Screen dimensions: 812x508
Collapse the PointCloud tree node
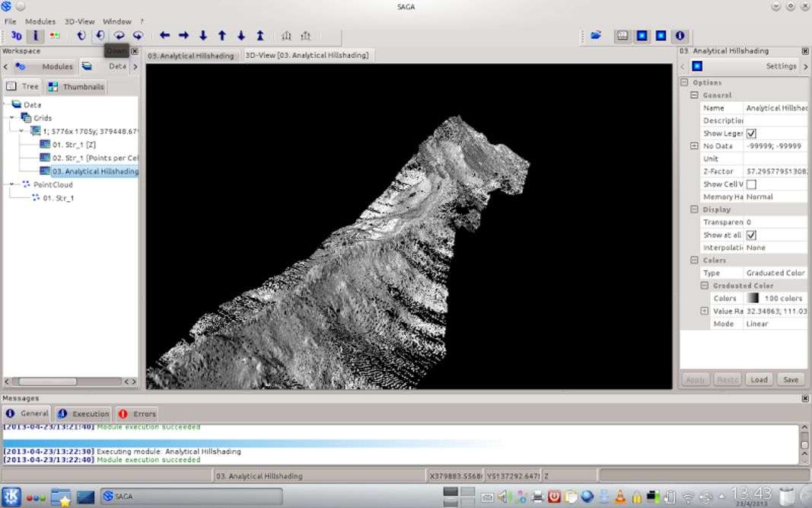tap(11, 184)
